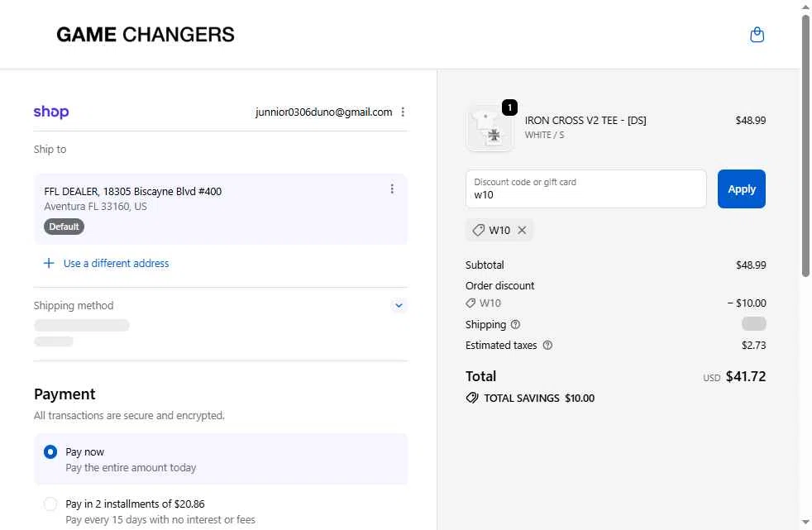Click the quantity badge on product thumbnail

[509, 107]
